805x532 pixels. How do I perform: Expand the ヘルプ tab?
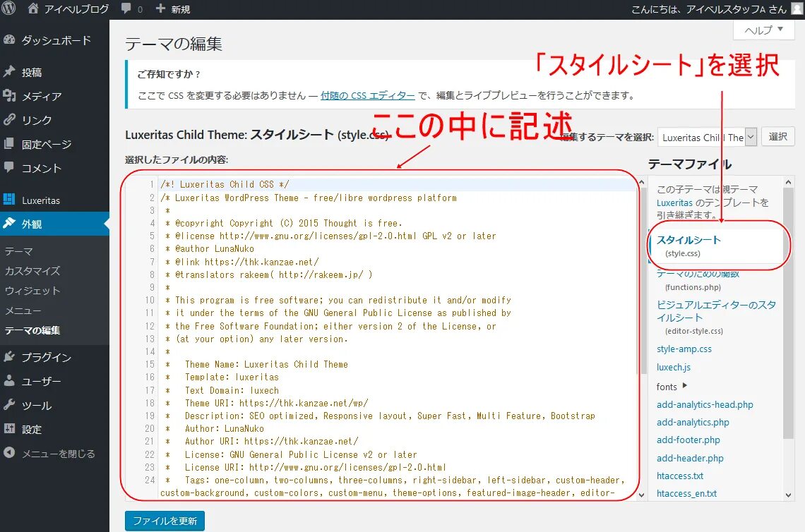[764, 30]
